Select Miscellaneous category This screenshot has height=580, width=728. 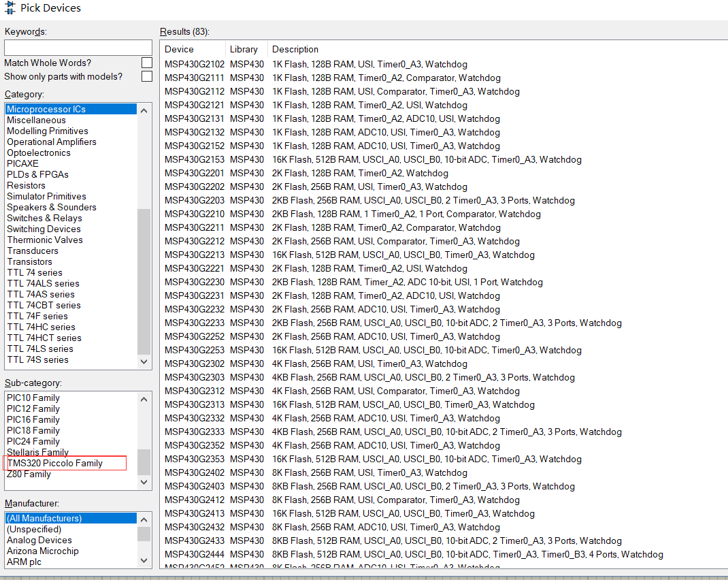tap(36, 120)
